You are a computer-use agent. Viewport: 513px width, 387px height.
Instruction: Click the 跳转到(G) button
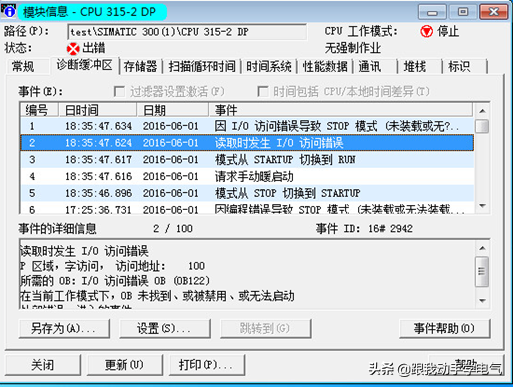point(265,329)
